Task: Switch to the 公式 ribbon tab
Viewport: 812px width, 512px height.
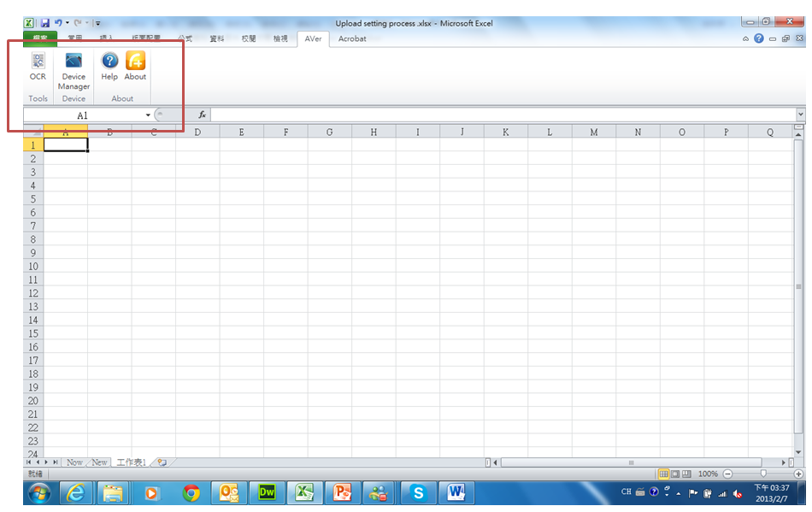Action: (x=185, y=38)
